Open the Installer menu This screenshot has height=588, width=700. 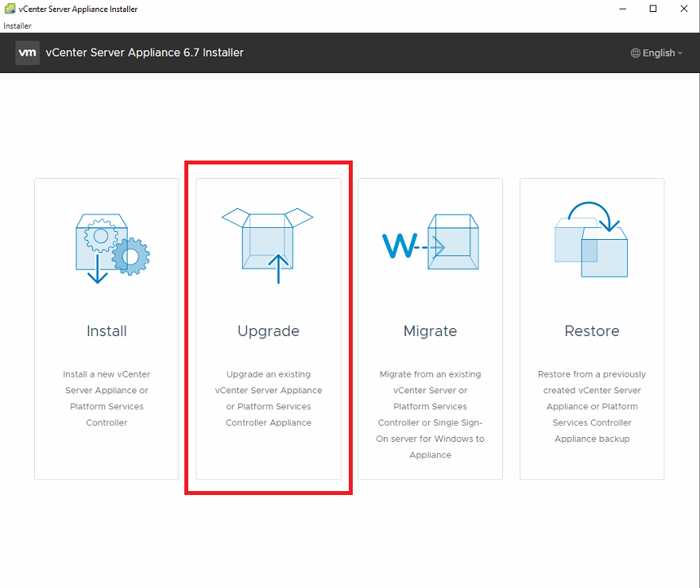tap(17, 26)
